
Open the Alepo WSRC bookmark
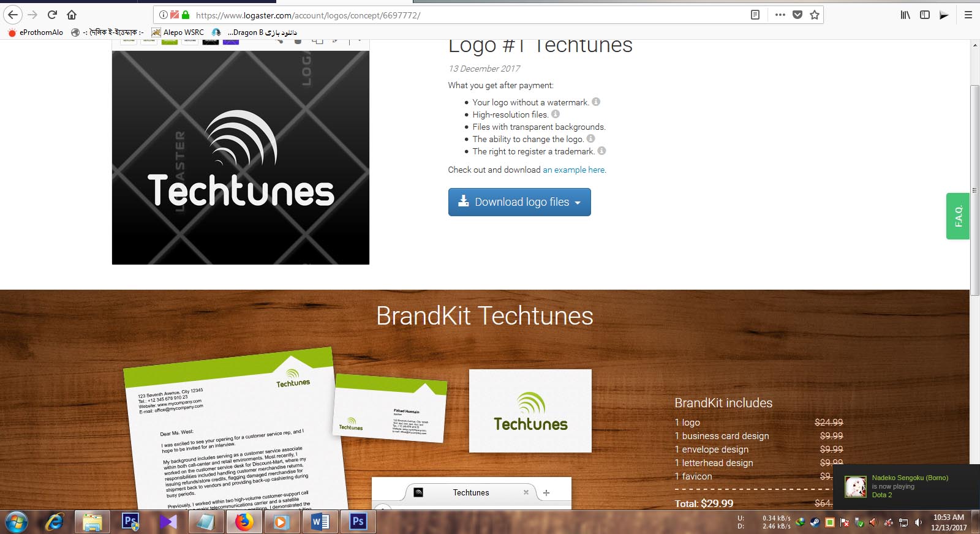pos(178,32)
